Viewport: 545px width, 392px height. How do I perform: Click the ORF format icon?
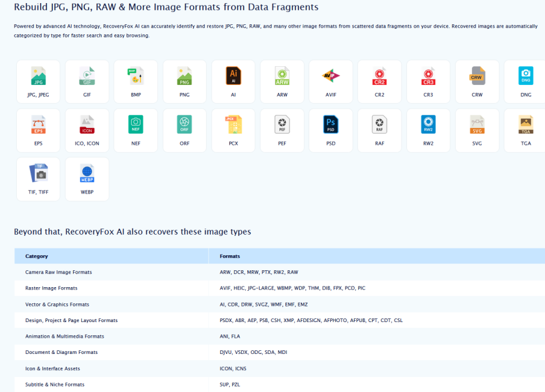tap(185, 124)
